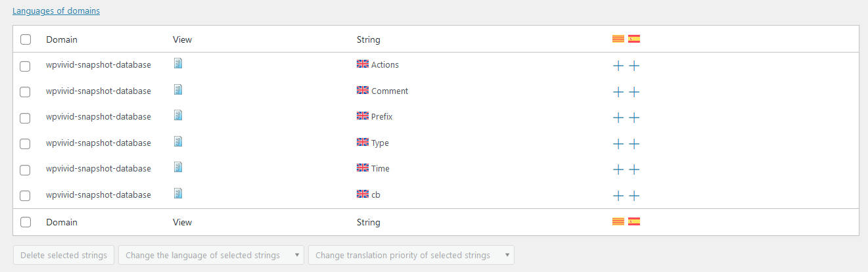Open the view icon for the cb string

click(x=178, y=193)
